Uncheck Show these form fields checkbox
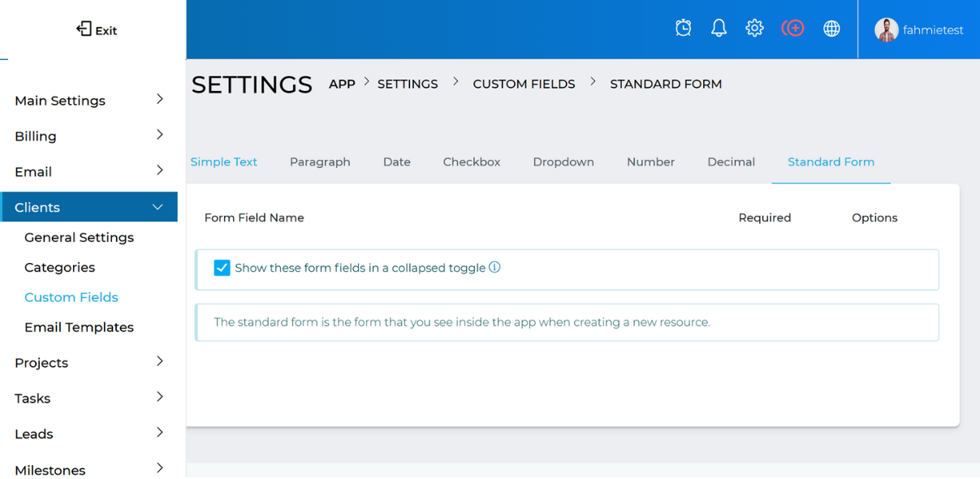Viewport: 980px width, 479px height. (222, 268)
